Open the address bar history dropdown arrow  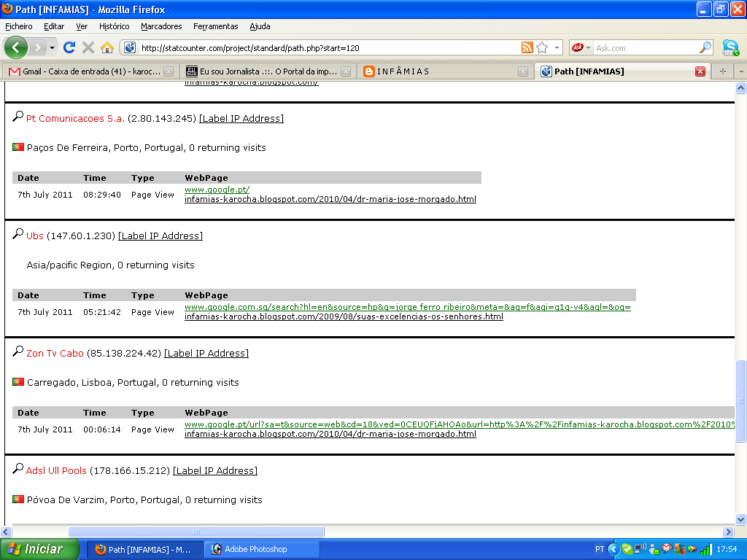(x=557, y=47)
